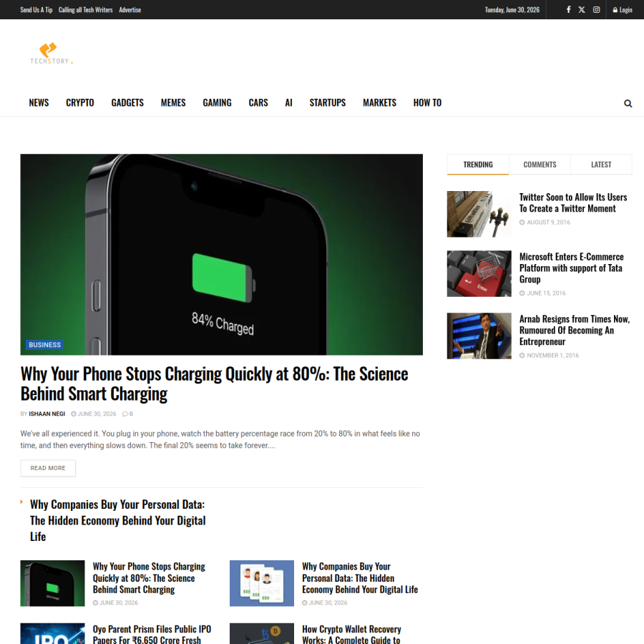Image resolution: width=644 pixels, height=644 pixels.
Task: Open the CRYPTO menu
Action: tap(80, 102)
